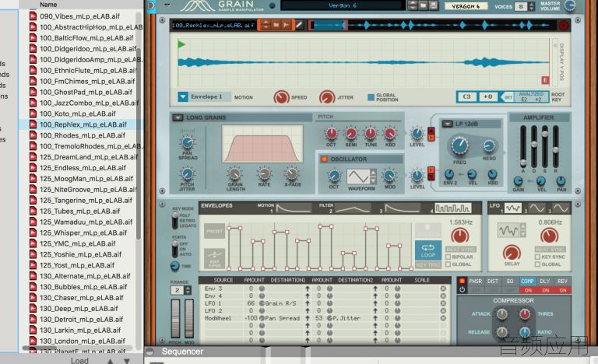Click the amplifier Sustain slider

545,134
